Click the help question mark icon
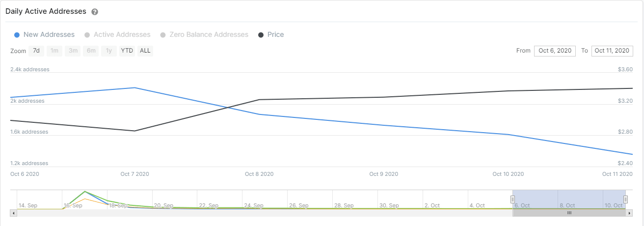This screenshot has width=644, height=226. [x=95, y=12]
